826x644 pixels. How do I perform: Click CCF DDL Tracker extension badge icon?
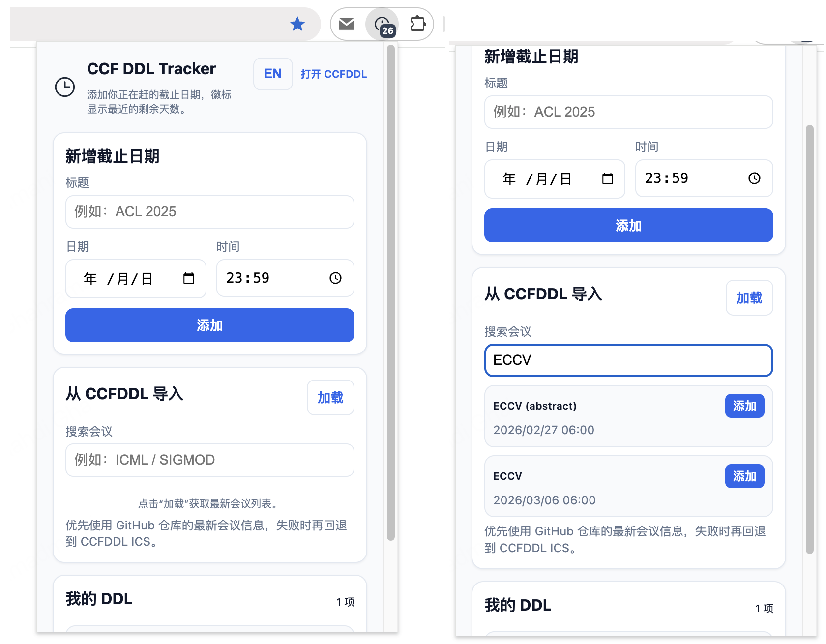(383, 25)
